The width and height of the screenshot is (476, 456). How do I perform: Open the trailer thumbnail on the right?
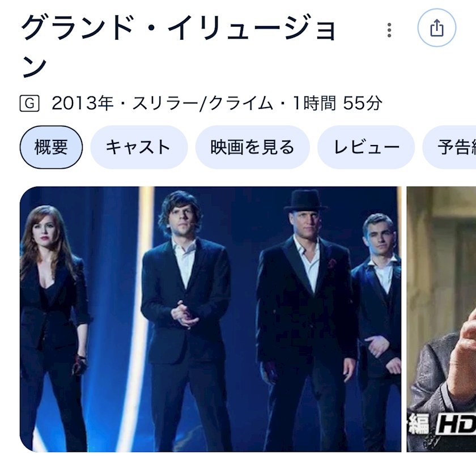click(x=441, y=319)
